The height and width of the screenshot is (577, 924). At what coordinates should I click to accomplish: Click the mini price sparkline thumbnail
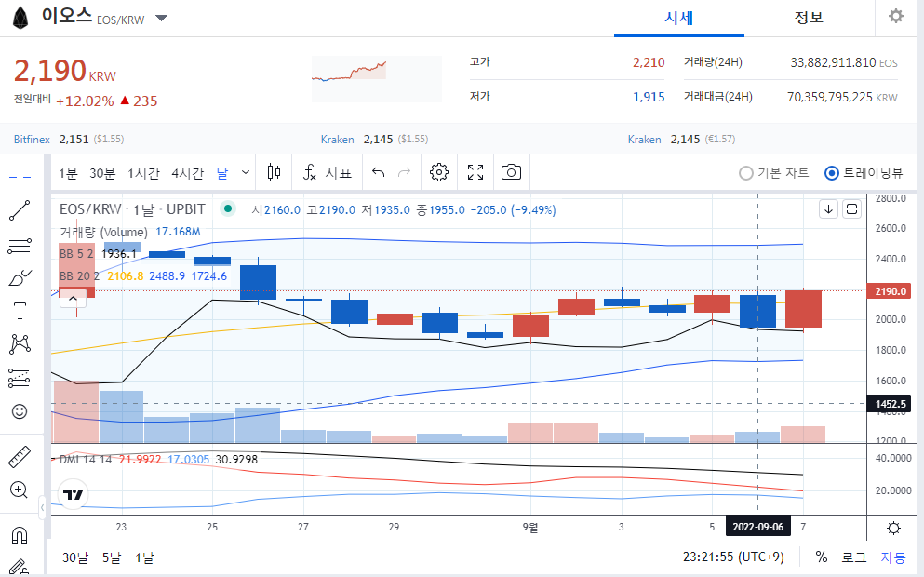(x=377, y=79)
